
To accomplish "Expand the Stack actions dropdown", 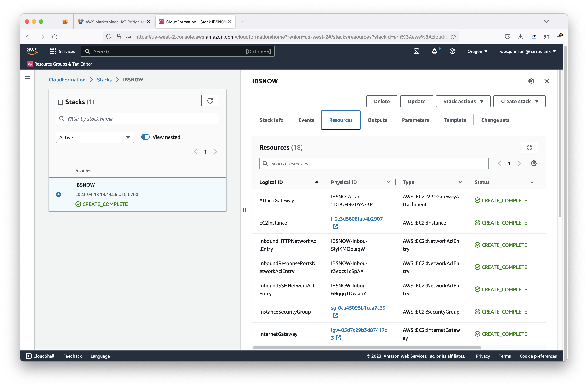I will [x=463, y=101].
